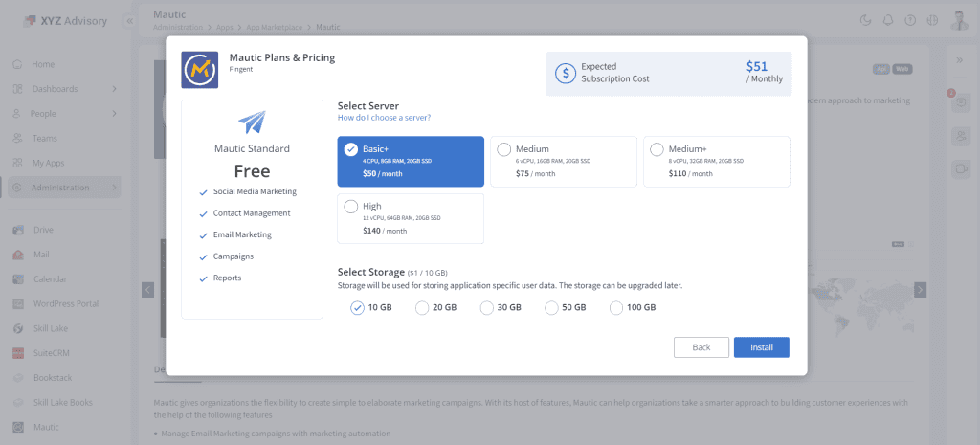Choose 100 GB storage

616,307
